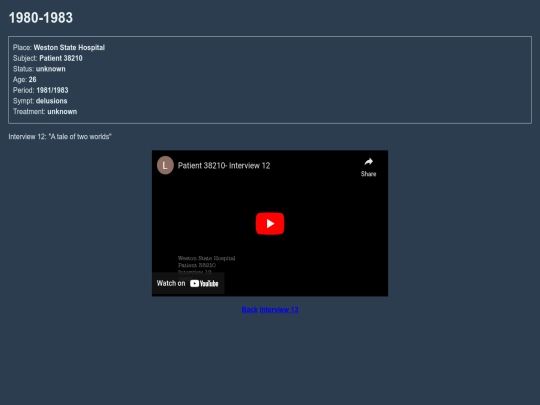
Task: Go to the Back link
Action: coord(250,310)
